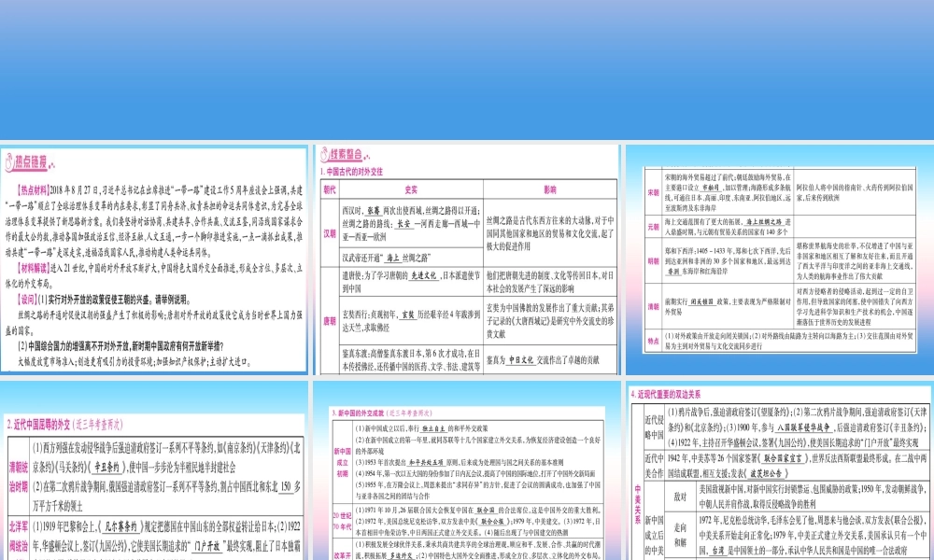The height and width of the screenshot is (560, 934).
Task: Select the 新中国成立初期 row label
Action: 342,462
